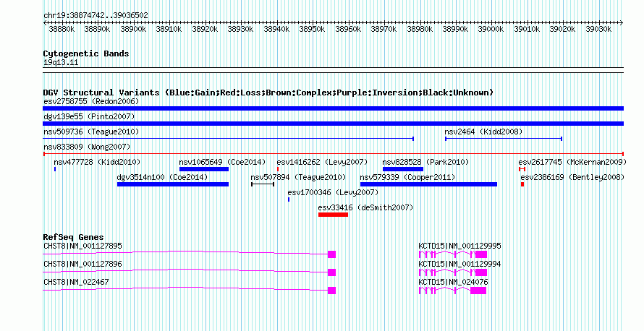Image resolution: width=644 pixels, height=331 pixels.
Task: Click the 38920k ruler tick label
Action: (x=205, y=29)
